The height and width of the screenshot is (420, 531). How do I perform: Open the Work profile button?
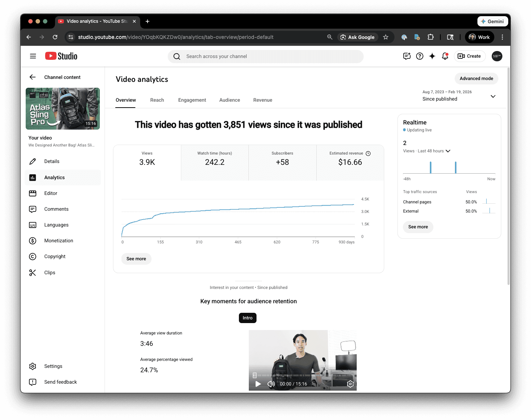pyautogui.click(x=479, y=37)
